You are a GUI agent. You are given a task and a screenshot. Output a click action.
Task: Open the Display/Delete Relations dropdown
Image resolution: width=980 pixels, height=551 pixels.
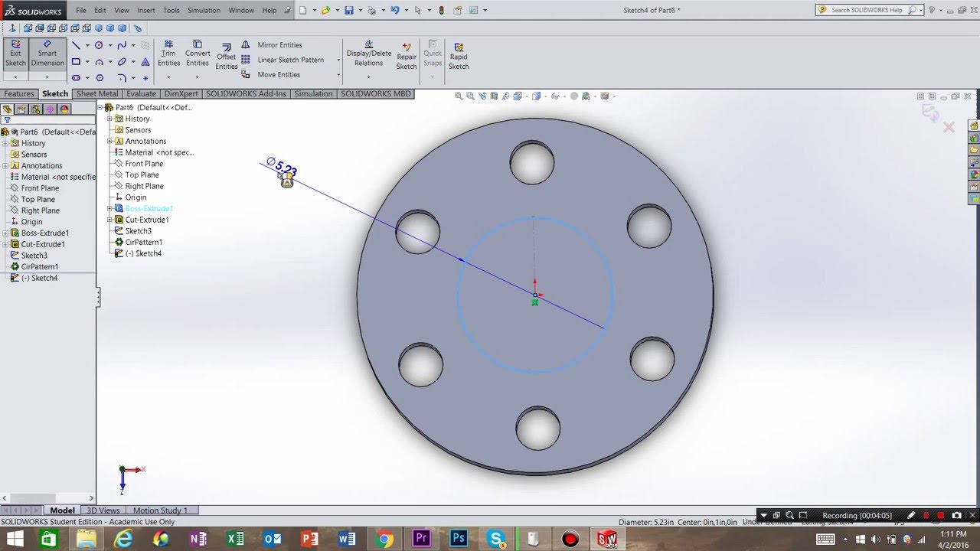[x=368, y=76]
